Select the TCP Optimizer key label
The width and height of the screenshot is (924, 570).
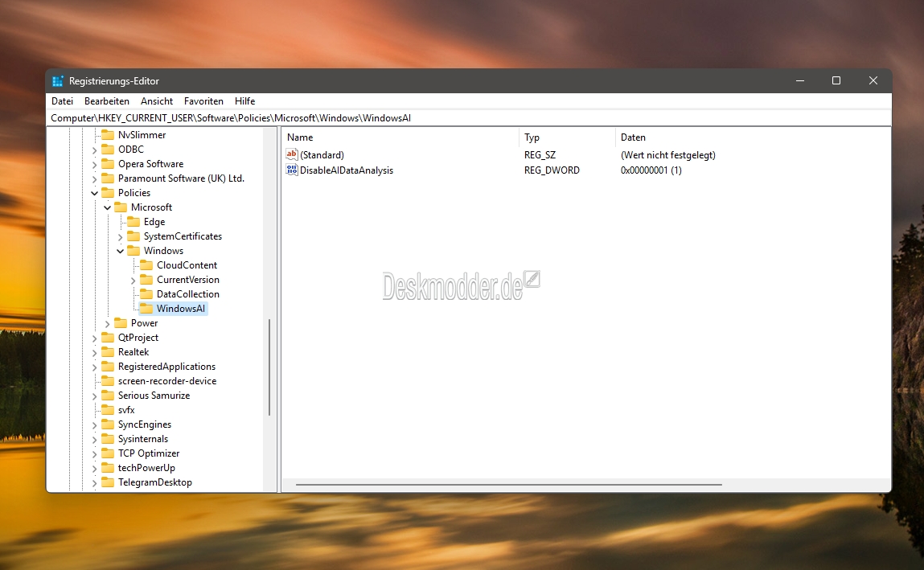(x=149, y=453)
